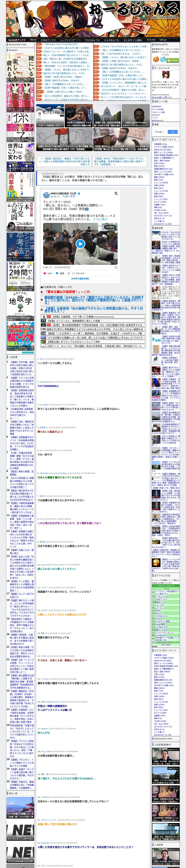Viewport: 186px width, 868px height.
Task: Open thumbnail 高校生TickToker 日本のピンポンダッシュ
Action: (x=136, y=116)
